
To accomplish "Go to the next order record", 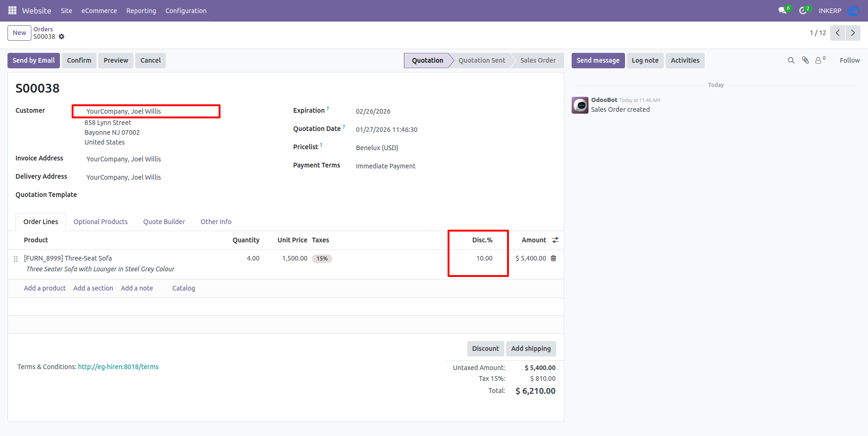I will pos(853,33).
